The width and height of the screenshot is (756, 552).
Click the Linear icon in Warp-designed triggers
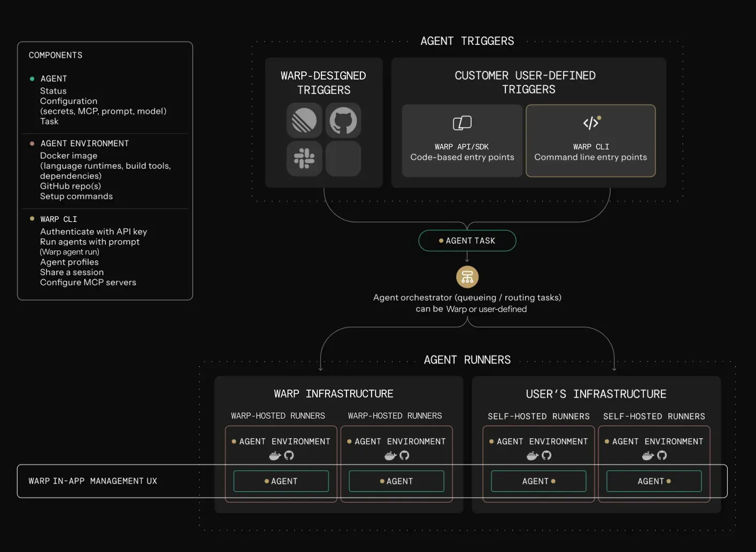(x=304, y=121)
